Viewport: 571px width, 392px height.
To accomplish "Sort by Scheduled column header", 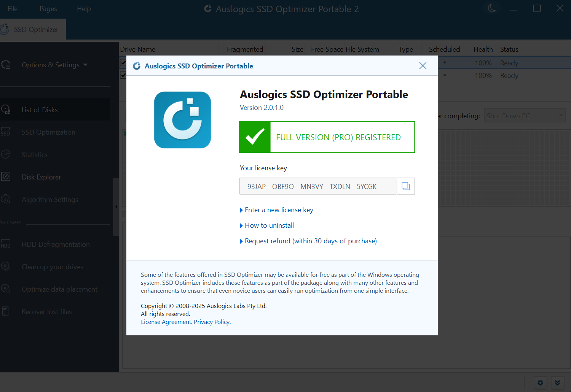I will click(444, 49).
